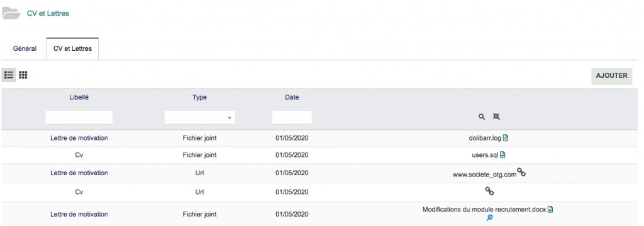The image size is (644, 226).
Task: Click www.societe_otg.com url text
Action: [x=484, y=175]
